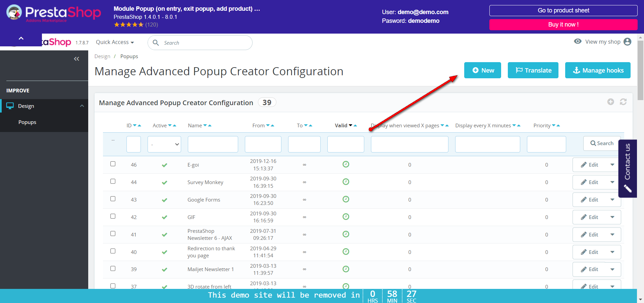Expand the Quick Access dropdown menu
The image size is (644, 303).
(x=115, y=42)
